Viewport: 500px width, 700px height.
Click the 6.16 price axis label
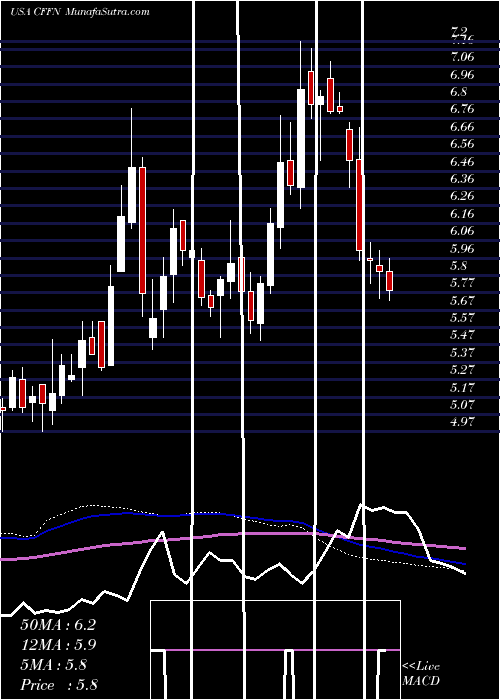pyautogui.click(x=462, y=214)
